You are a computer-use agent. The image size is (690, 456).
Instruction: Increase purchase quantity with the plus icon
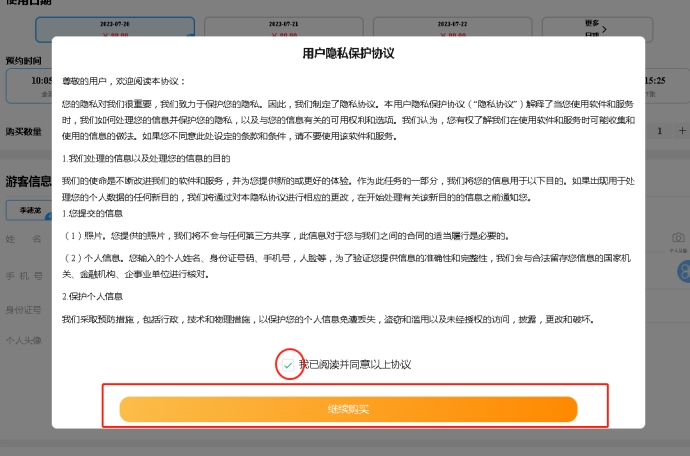click(682, 130)
